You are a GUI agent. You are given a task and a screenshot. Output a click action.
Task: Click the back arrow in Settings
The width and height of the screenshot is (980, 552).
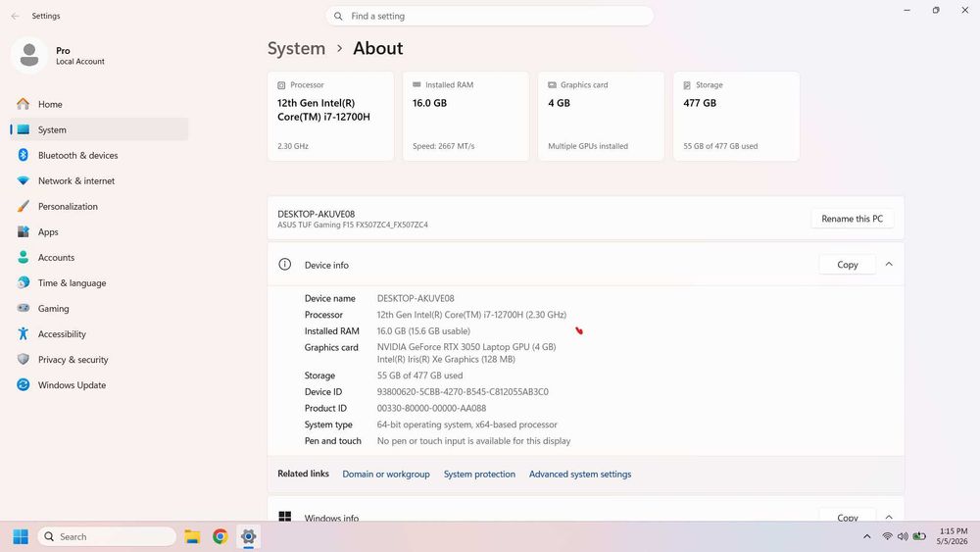coord(15,16)
